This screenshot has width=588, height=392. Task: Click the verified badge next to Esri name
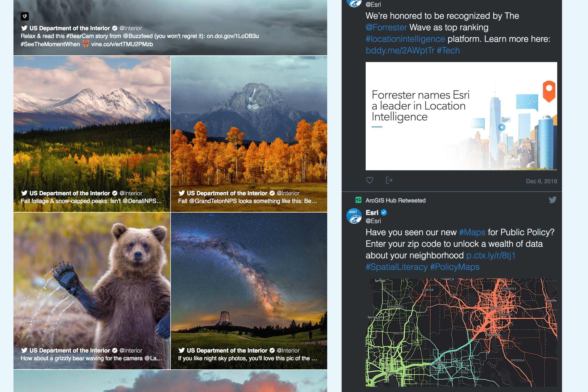384,213
